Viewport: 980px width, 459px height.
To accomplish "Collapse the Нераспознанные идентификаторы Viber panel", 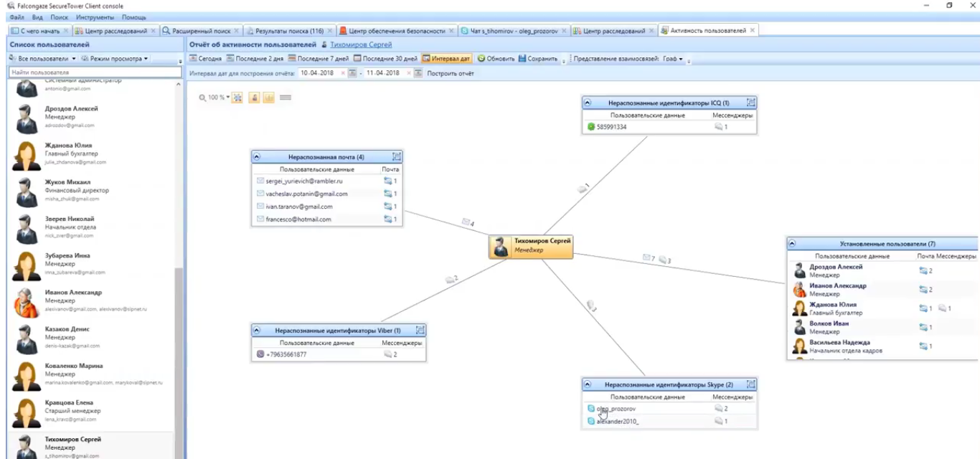I will (257, 331).
